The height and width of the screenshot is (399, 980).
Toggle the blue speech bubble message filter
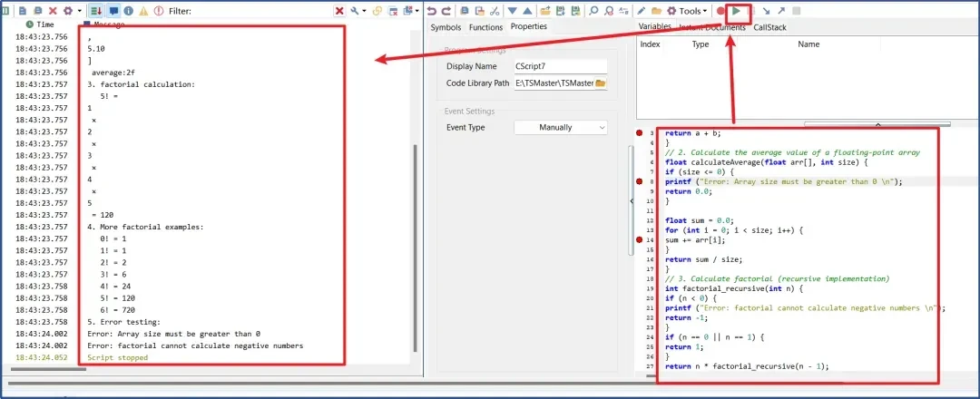[113, 11]
